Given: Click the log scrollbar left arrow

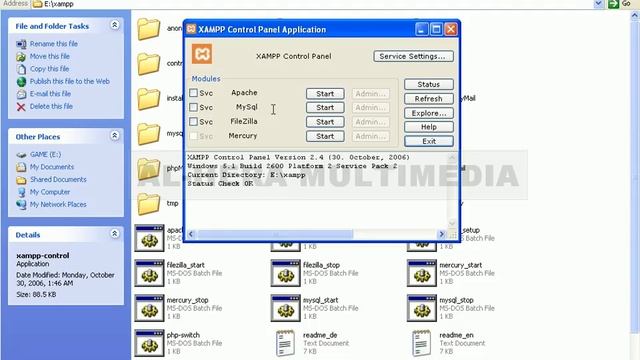Looking at the screenshot, I should [x=191, y=234].
